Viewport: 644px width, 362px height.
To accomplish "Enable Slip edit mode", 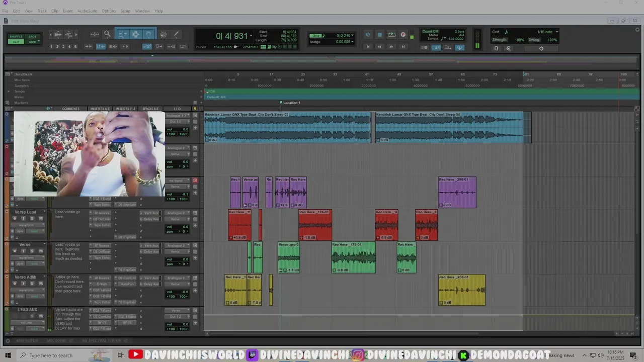I will (x=16, y=42).
